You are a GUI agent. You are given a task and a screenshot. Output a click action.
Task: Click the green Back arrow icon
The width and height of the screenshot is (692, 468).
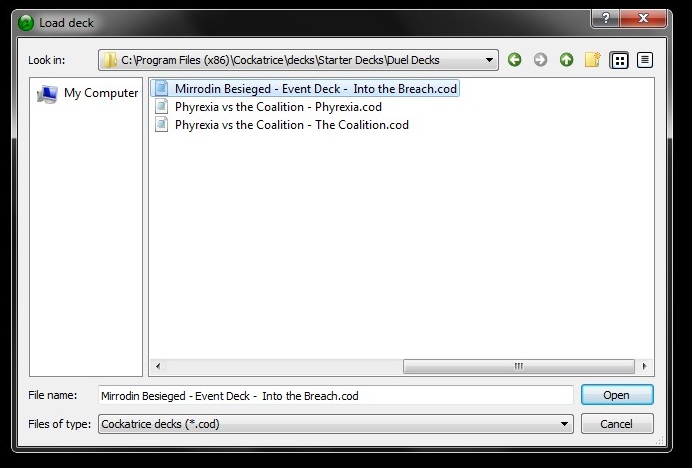pos(514,60)
